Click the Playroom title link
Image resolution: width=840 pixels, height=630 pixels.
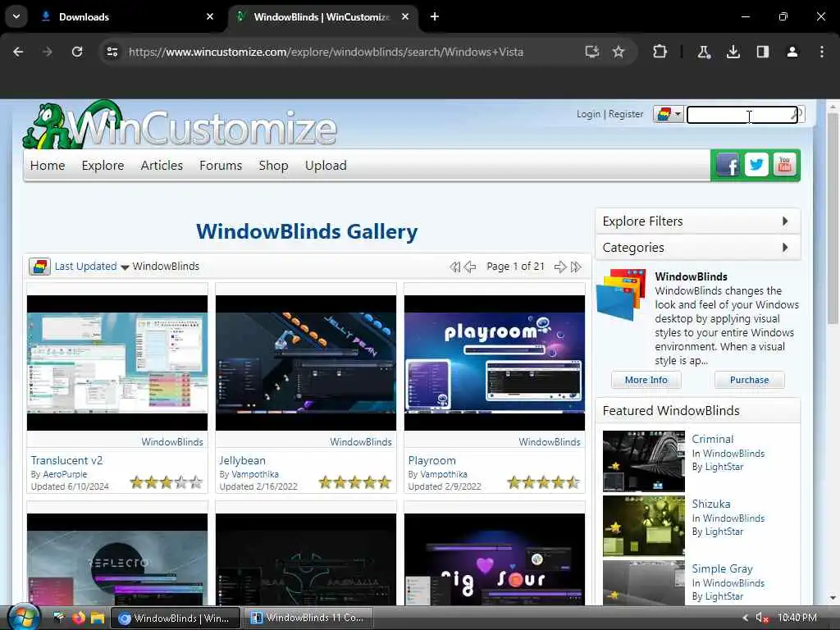click(431, 460)
